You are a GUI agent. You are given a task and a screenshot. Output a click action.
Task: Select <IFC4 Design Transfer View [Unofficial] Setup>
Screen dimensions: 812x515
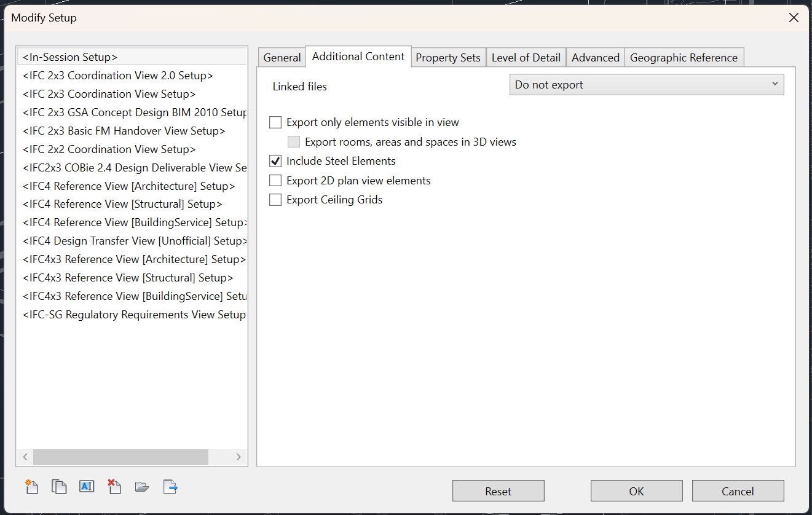pyautogui.click(x=132, y=241)
